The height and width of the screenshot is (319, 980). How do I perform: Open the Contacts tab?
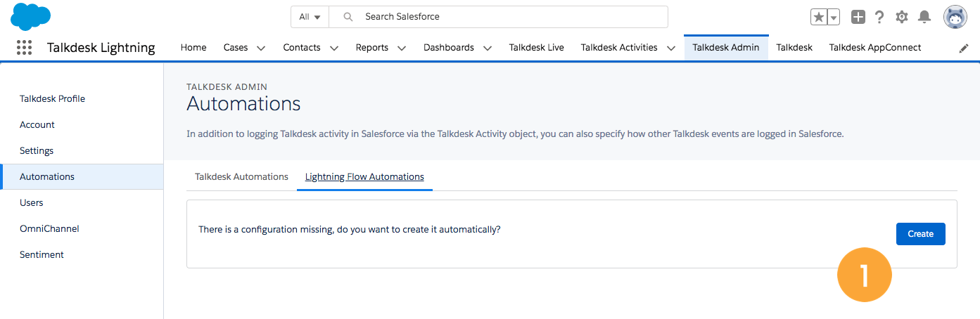coord(302,48)
